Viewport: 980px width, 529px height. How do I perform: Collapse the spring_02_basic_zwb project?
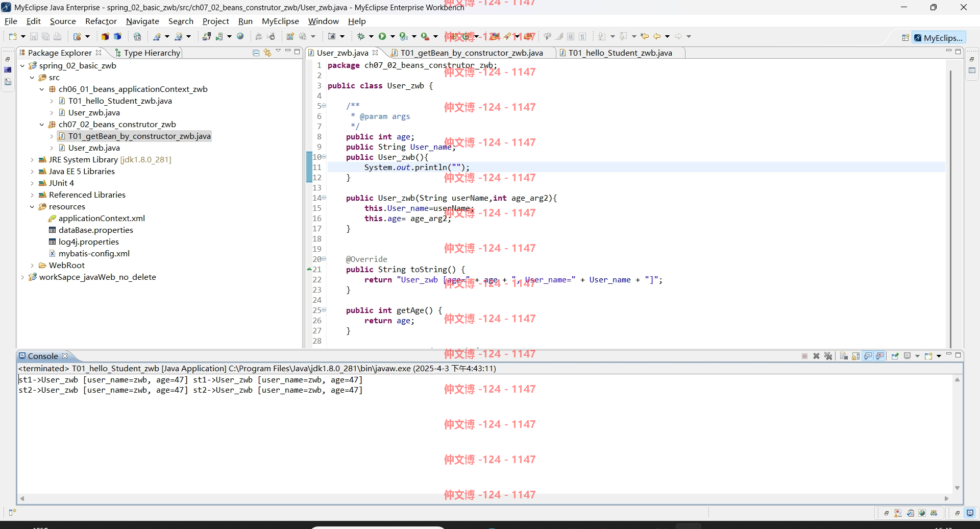pyautogui.click(x=22, y=65)
